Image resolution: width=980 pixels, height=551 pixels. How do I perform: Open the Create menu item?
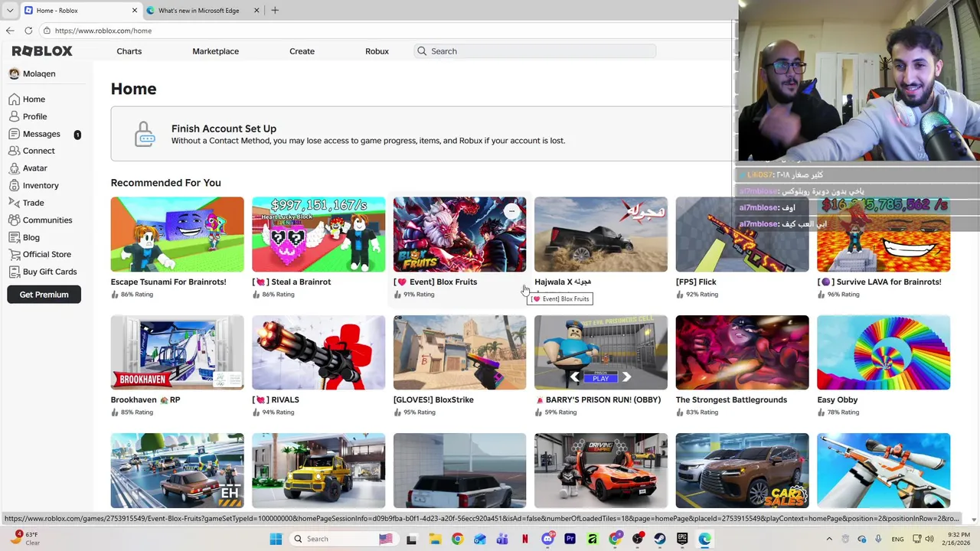tap(302, 51)
